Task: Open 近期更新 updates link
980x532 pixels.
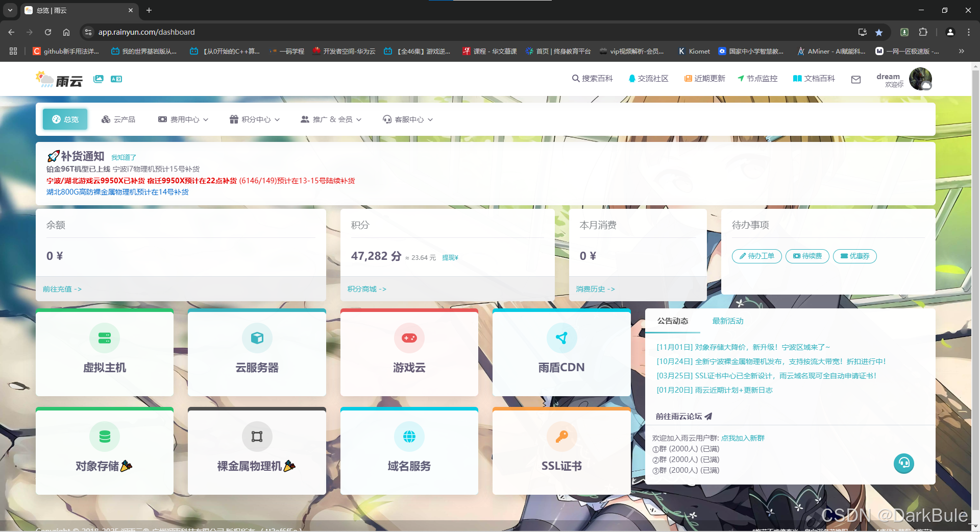Action: pos(704,78)
